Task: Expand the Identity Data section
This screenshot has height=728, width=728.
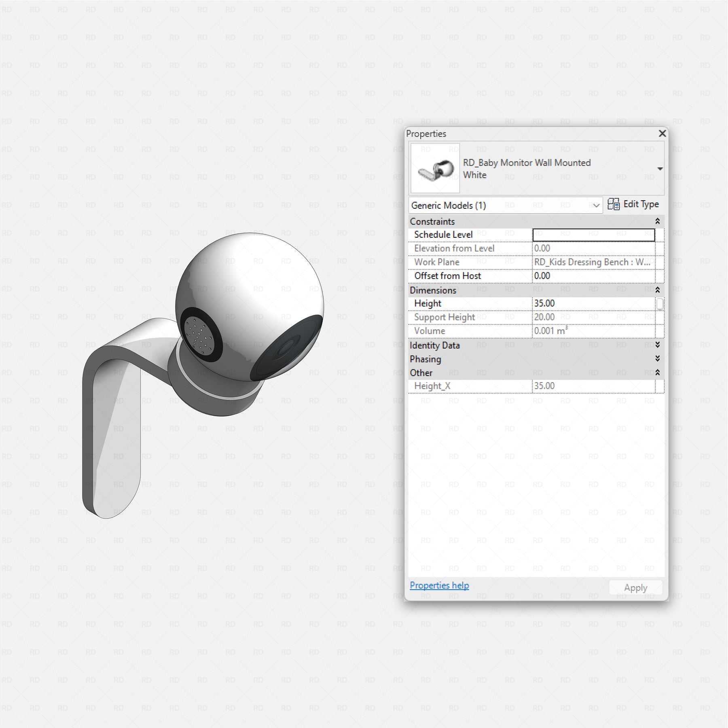Action: tap(657, 345)
